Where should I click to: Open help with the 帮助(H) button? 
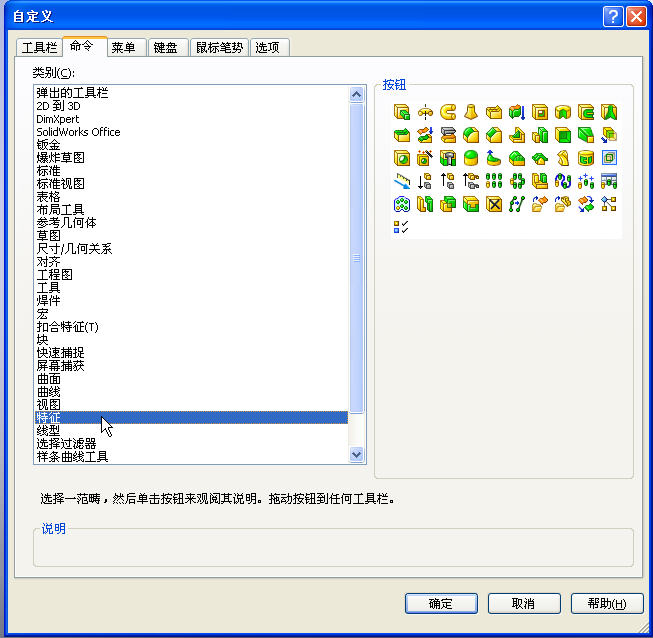(x=607, y=603)
